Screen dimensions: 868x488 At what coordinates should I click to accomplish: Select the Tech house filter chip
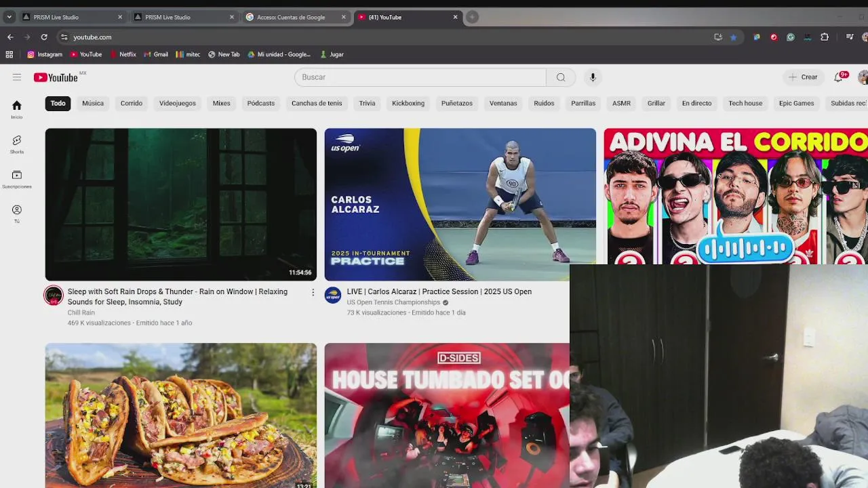[745, 103]
